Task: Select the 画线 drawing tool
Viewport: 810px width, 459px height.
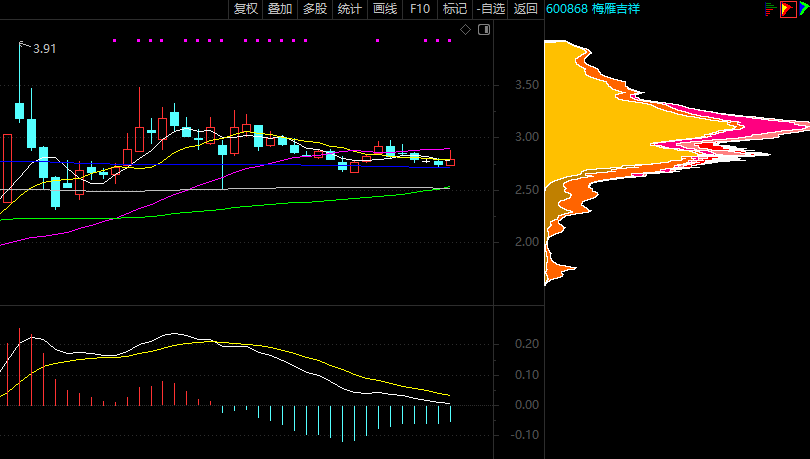Action: tap(385, 9)
